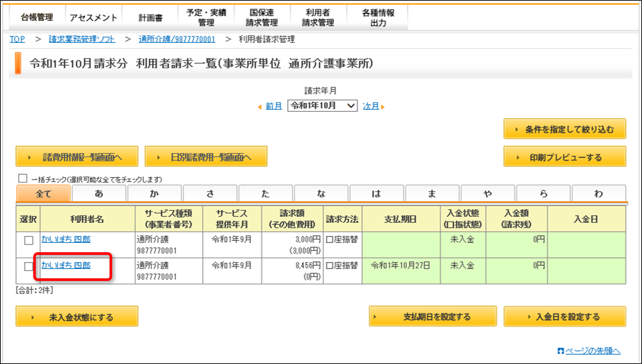Check the row with 8,456円 billing amount
This screenshot has width=642, height=364.
tap(29, 267)
